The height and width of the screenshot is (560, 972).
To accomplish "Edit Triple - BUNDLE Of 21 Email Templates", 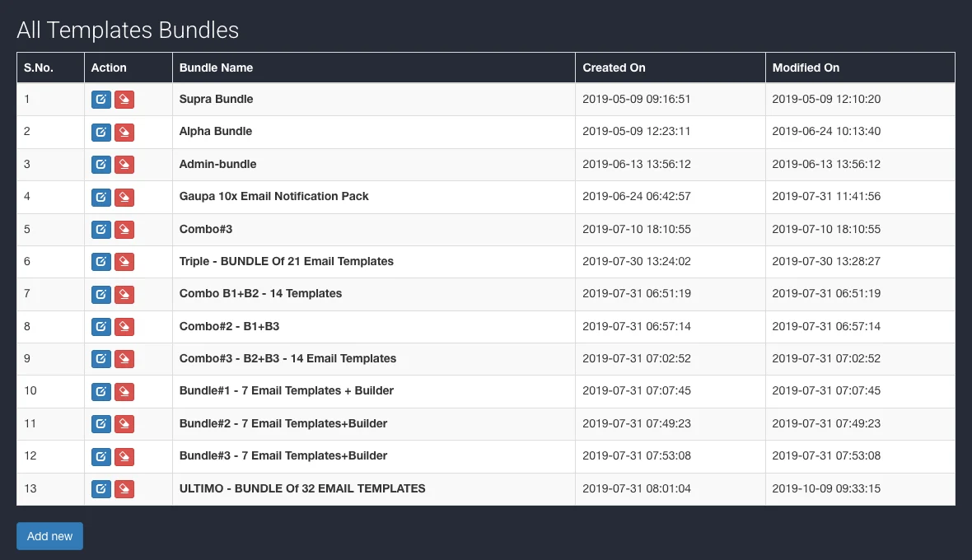I will coord(101,261).
